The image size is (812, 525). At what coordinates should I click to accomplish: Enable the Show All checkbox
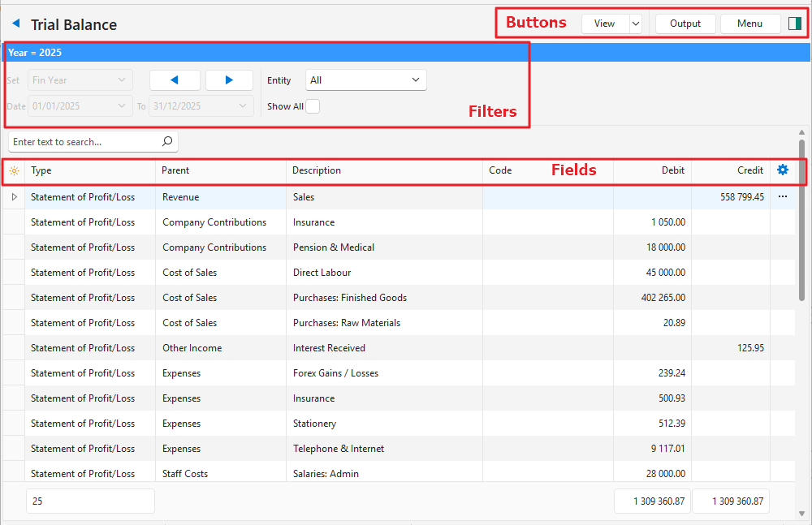[x=313, y=106]
